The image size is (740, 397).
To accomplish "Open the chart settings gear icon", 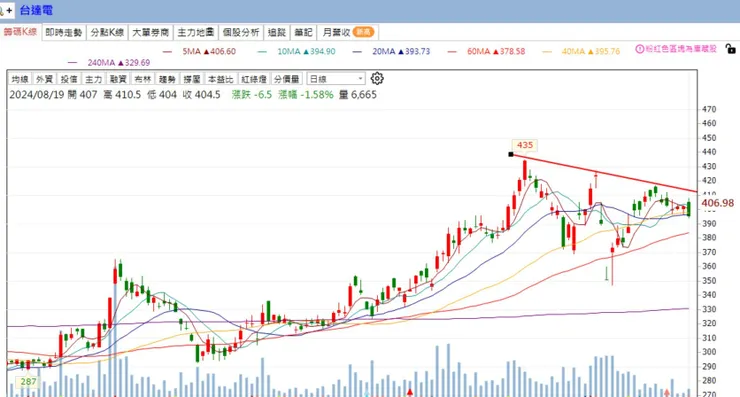I will (377, 78).
